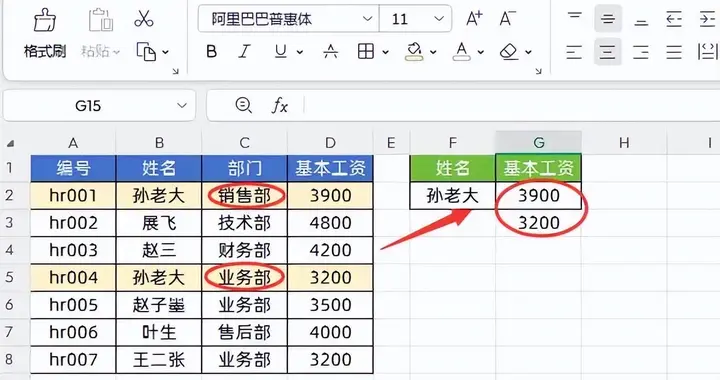Click the zoom magnifier icon in formula bar
This screenshot has width=720, height=380.
pos(243,105)
